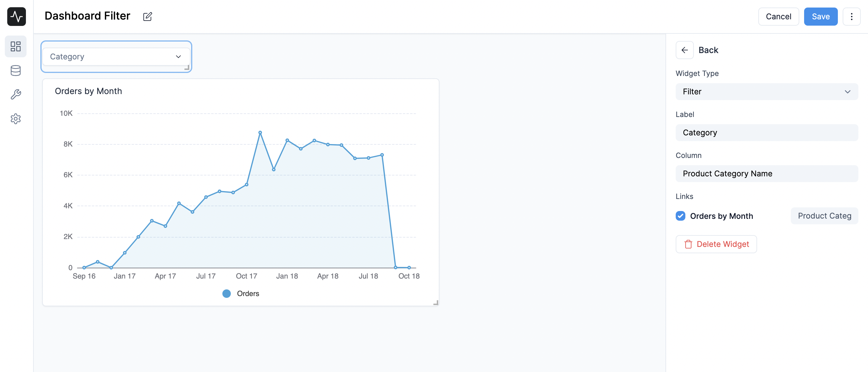This screenshot has width=868, height=372.
Task: Toggle the Orders by Month link checkbox
Action: (680, 215)
